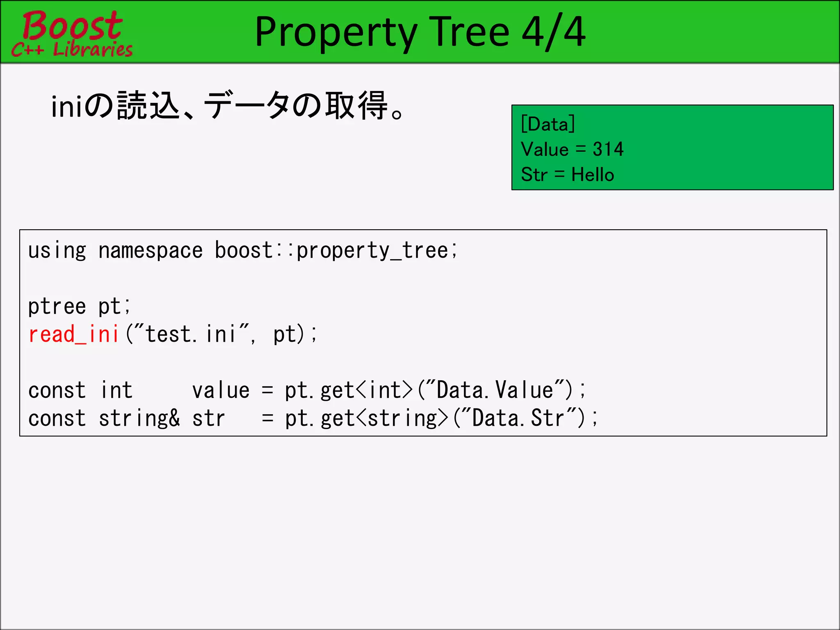Click the red 'read_ini' function name
The height and width of the screenshot is (630, 840).
coord(73,334)
